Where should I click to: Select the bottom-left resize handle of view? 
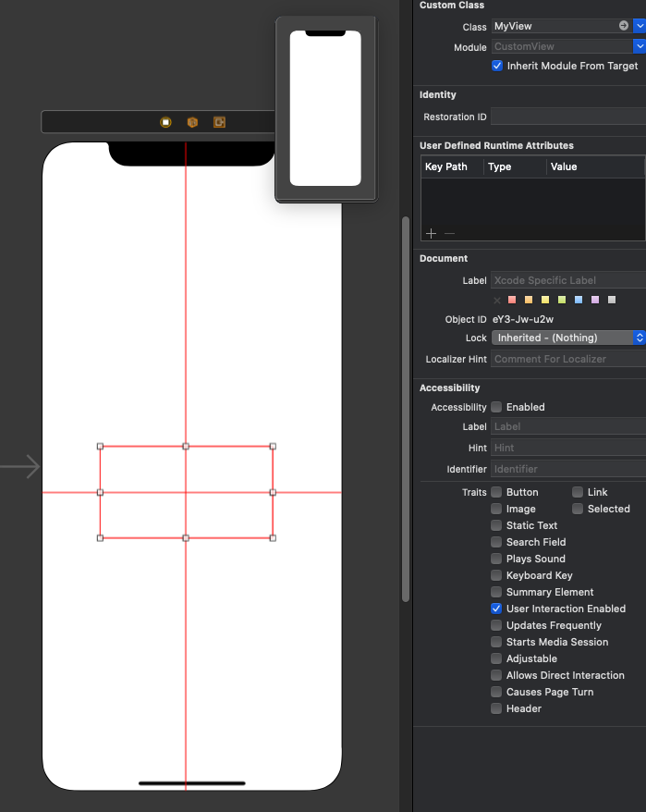coord(101,538)
